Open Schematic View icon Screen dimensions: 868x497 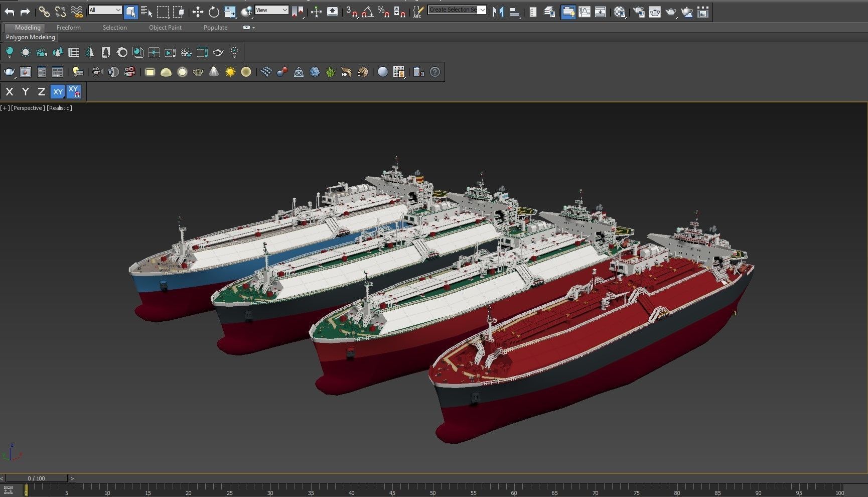(x=600, y=12)
